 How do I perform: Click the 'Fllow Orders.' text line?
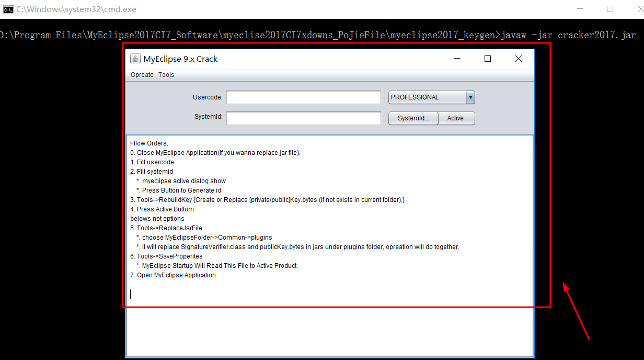tap(149, 143)
